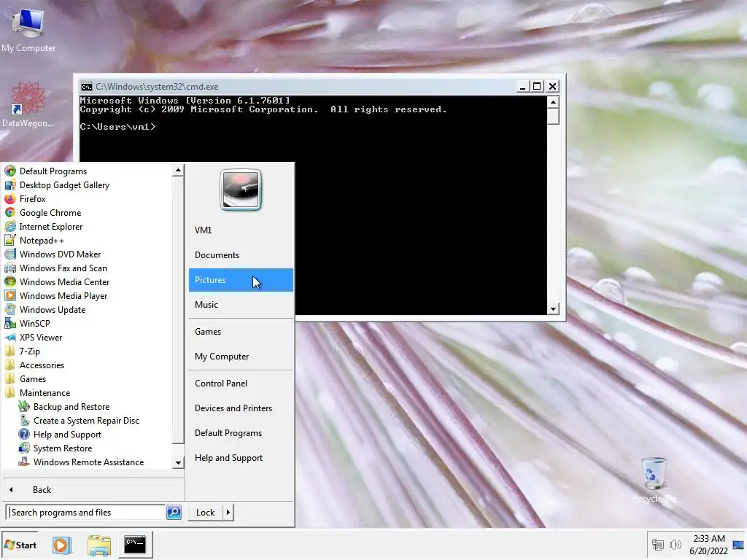Open Windows DVD Maker

tap(53, 254)
